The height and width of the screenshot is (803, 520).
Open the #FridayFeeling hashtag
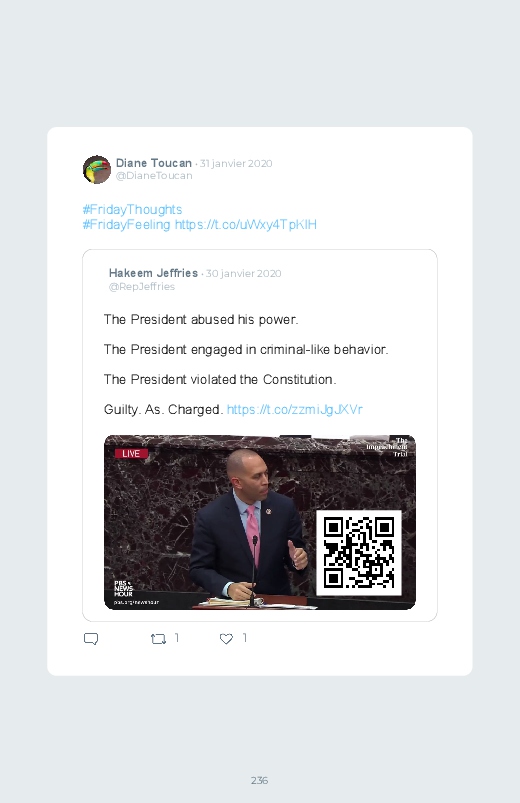coord(126,224)
